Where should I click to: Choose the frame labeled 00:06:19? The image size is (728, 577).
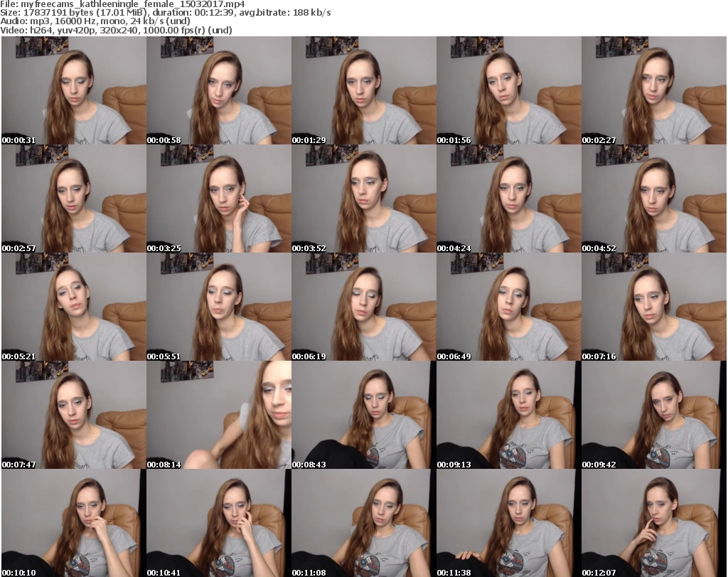[363, 307]
